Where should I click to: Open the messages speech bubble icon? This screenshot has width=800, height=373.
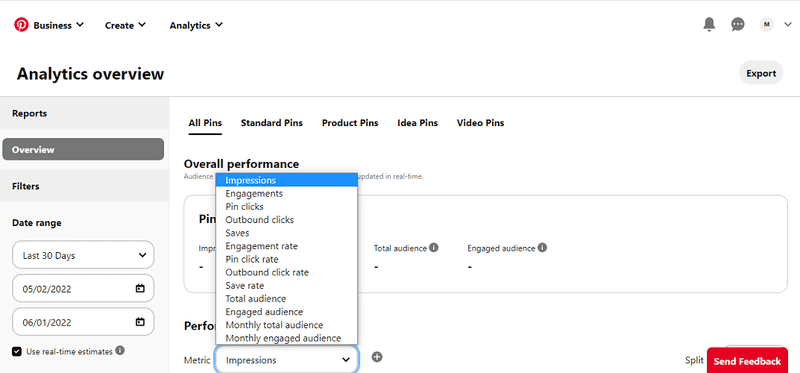[x=738, y=24]
